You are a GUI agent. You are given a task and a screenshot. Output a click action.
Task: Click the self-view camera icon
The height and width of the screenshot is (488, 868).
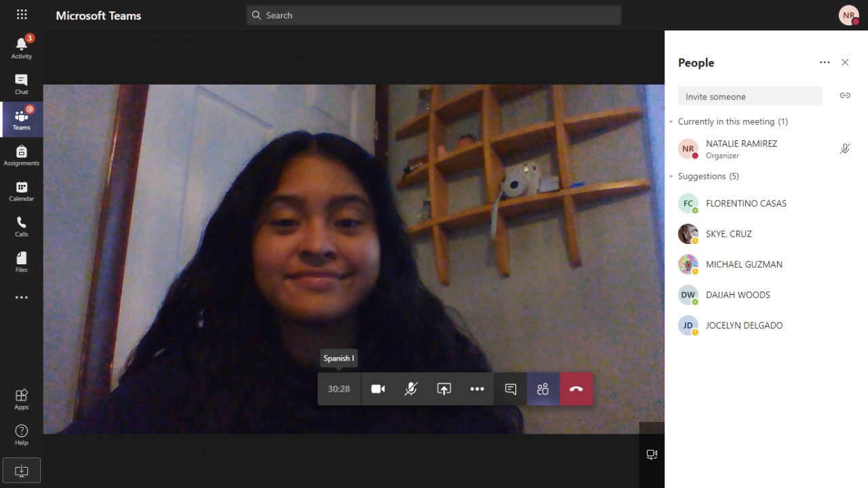[652, 455]
